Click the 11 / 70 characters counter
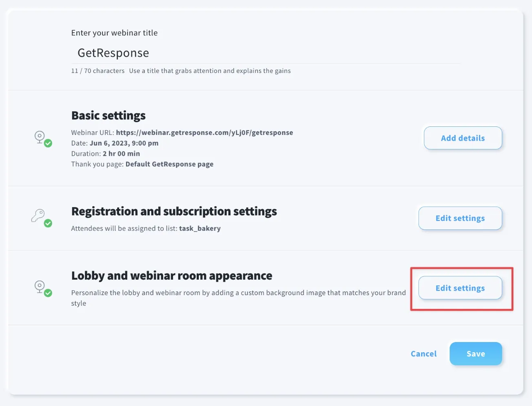532x406 pixels. coord(98,71)
